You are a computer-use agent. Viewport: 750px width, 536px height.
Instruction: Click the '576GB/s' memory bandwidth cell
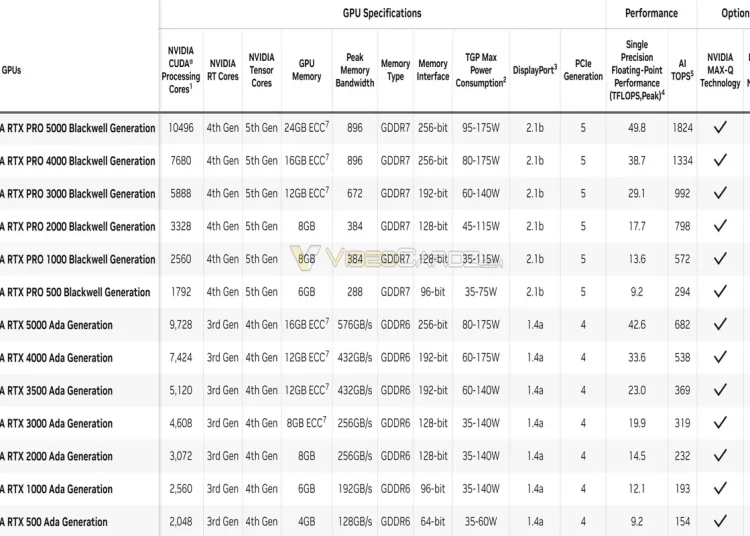[x=355, y=325]
